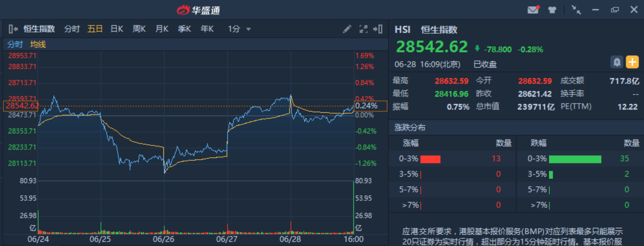
Task: Add HSI to watchlist with plus button
Action: click(x=632, y=62)
